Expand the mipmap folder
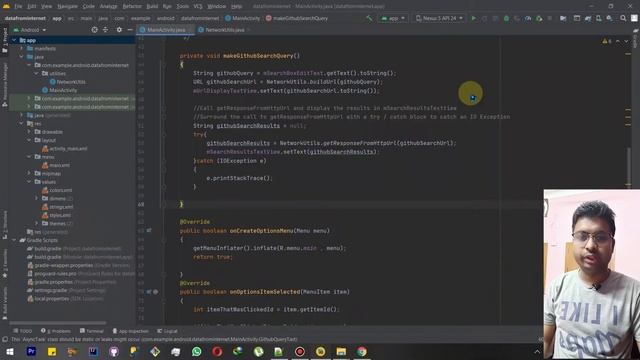Image resolution: width=640 pixels, height=360 pixels. click(29, 173)
